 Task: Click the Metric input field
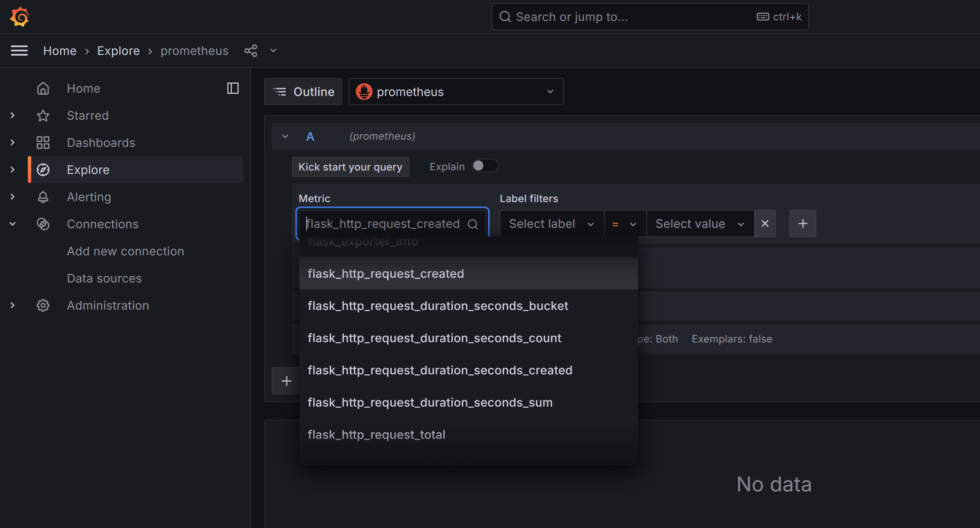(x=392, y=224)
